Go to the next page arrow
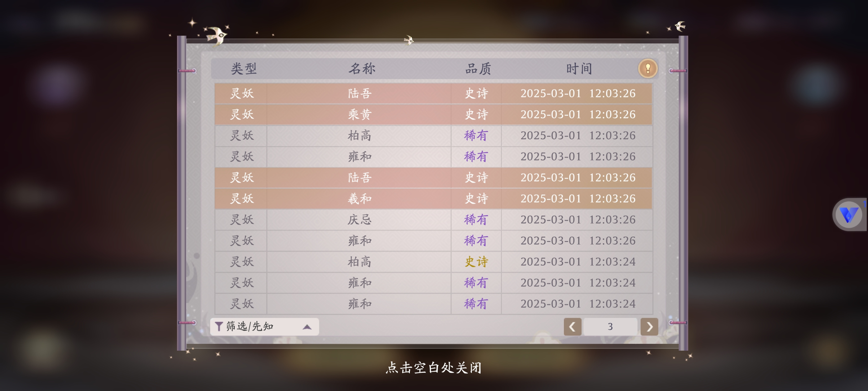868x391 pixels. tap(649, 326)
